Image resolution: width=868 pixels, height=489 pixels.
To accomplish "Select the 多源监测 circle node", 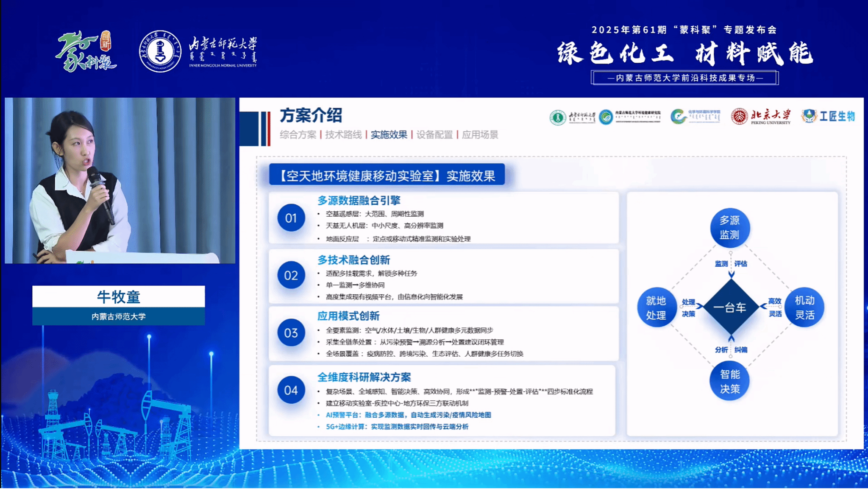I will (730, 228).
